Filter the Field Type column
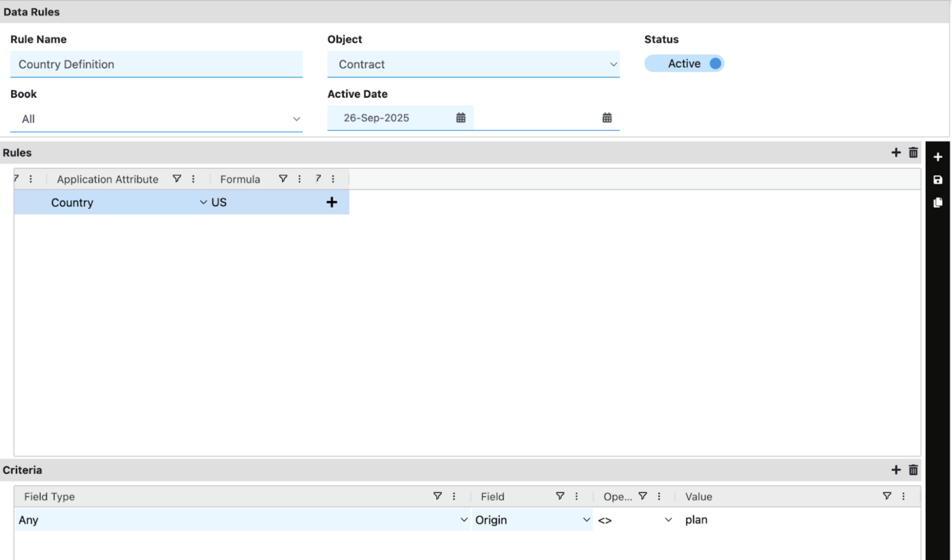The height and width of the screenshot is (560, 952). click(437, 496)
